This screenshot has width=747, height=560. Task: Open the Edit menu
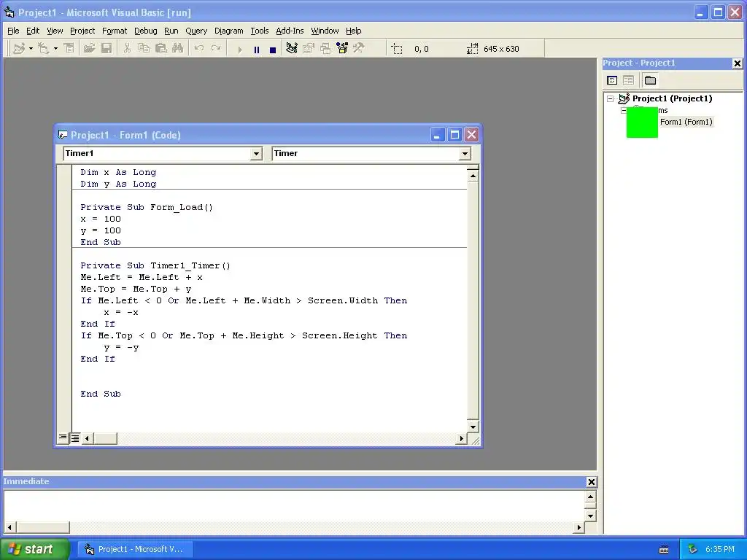[x=33, y=31]
